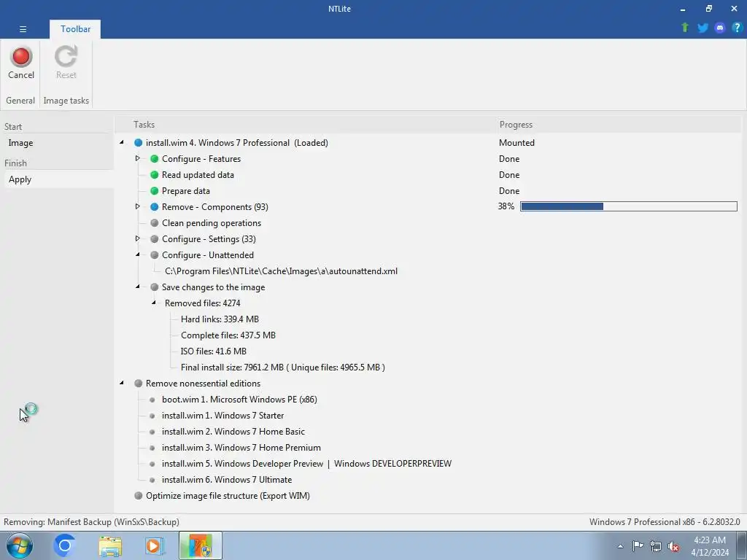Collapse the install.wim 4 Windows 7 Professional node

[x=122, y=142]
